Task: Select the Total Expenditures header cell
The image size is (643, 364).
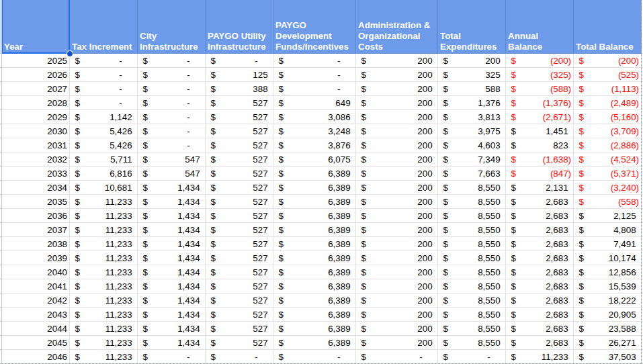Action: [472, 27]
